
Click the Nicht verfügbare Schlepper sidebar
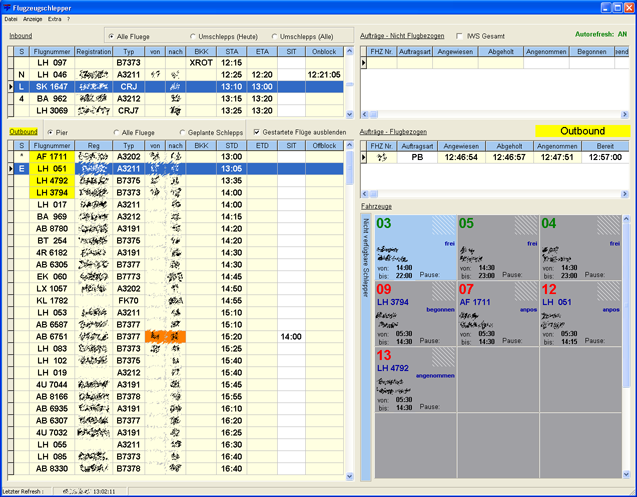[366, 347]
